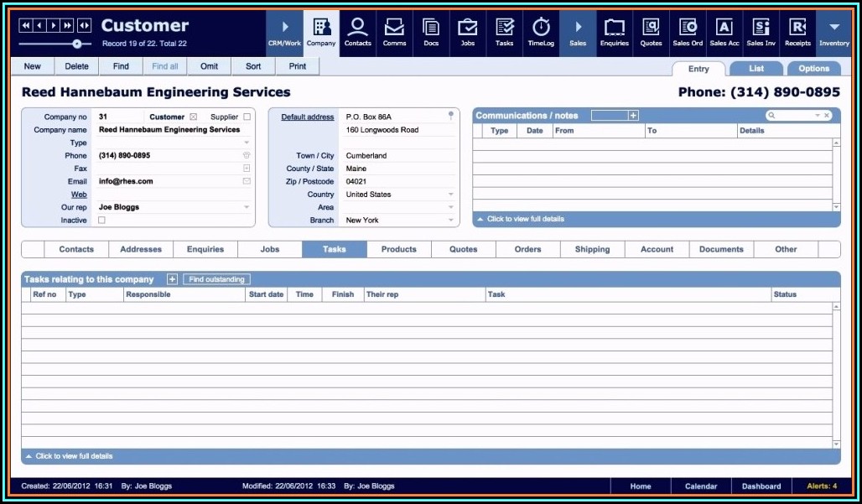Open the Country dropdown list
The image size is (862, 504).
click(451, 195)
